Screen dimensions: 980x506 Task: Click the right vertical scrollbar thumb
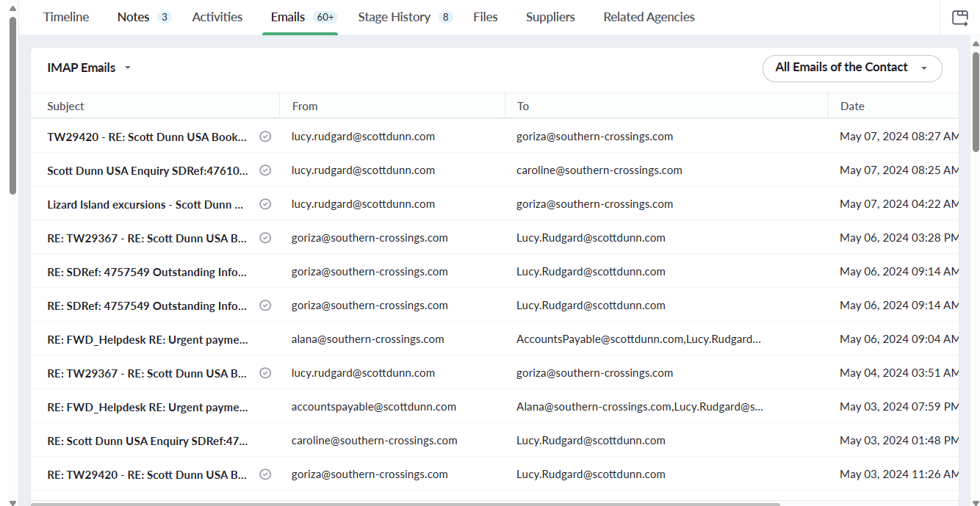pyautogui.click(x=975, y=101)
